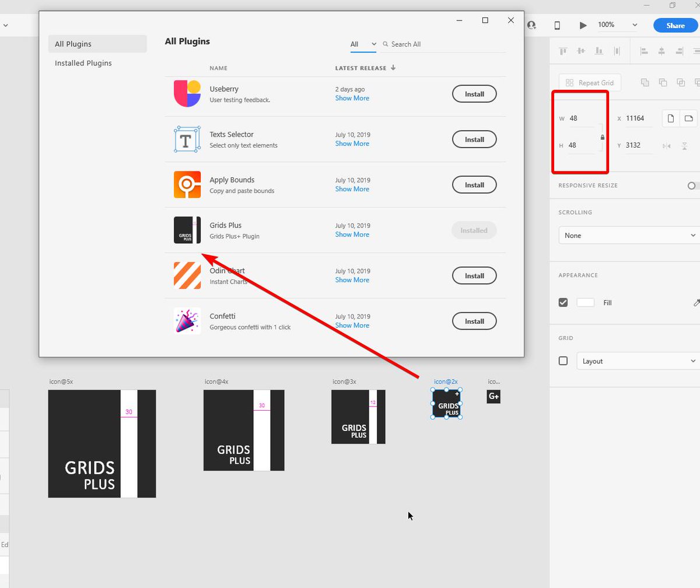Click the Confetti plugin icon
Viewport: 700px width, 588px height.
coord(187,321)
